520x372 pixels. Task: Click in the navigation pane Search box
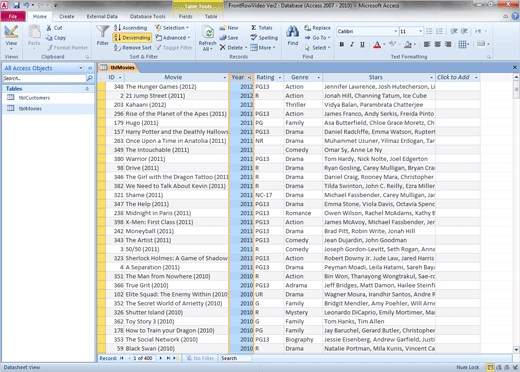(44, 78)
